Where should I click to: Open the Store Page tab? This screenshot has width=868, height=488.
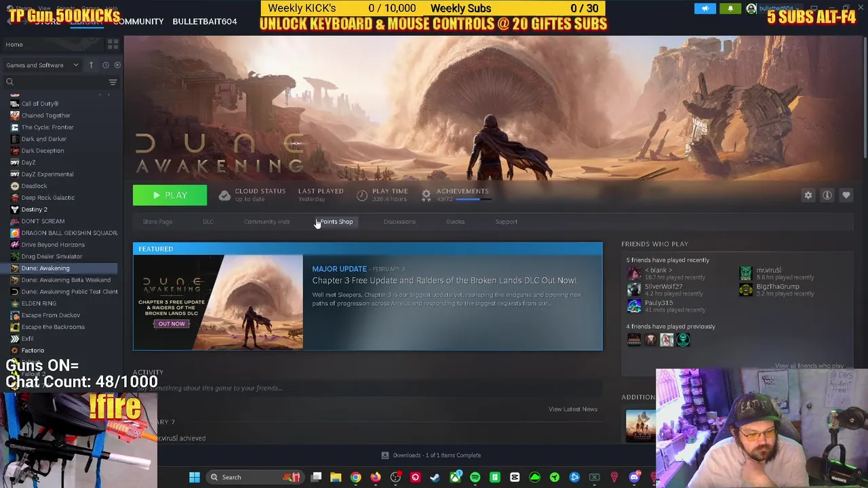click(x=157, y=222)
